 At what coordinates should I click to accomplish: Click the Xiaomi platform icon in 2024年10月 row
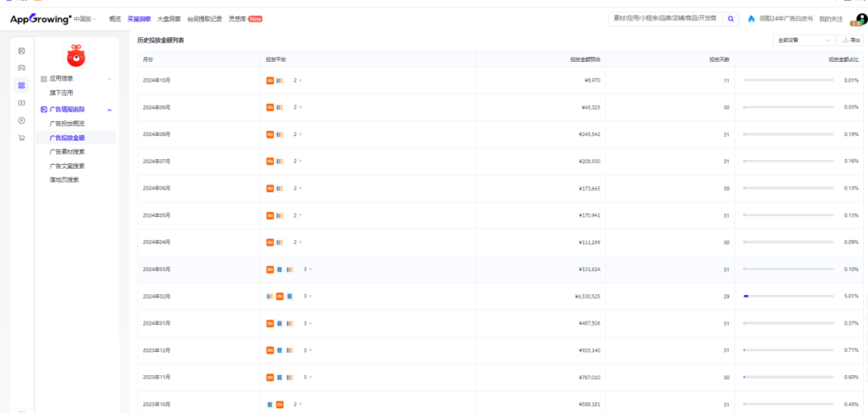270,80
